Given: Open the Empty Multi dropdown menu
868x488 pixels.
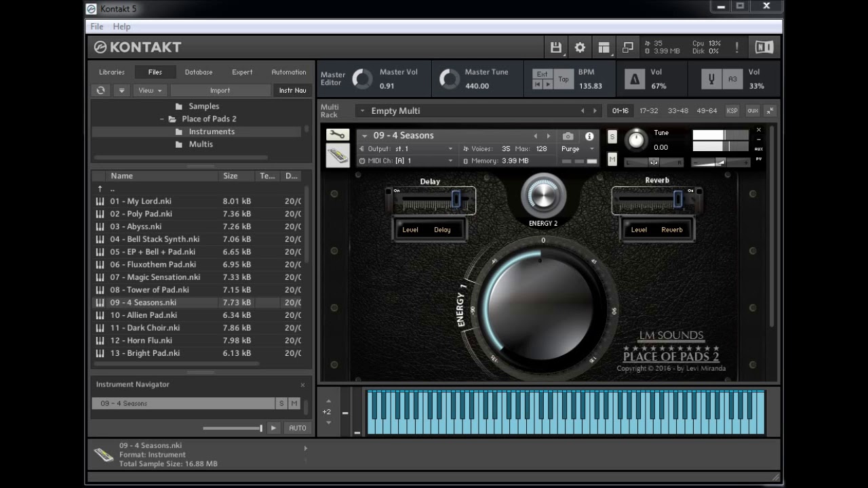Looking at the screenshot, I should [362, 111].
